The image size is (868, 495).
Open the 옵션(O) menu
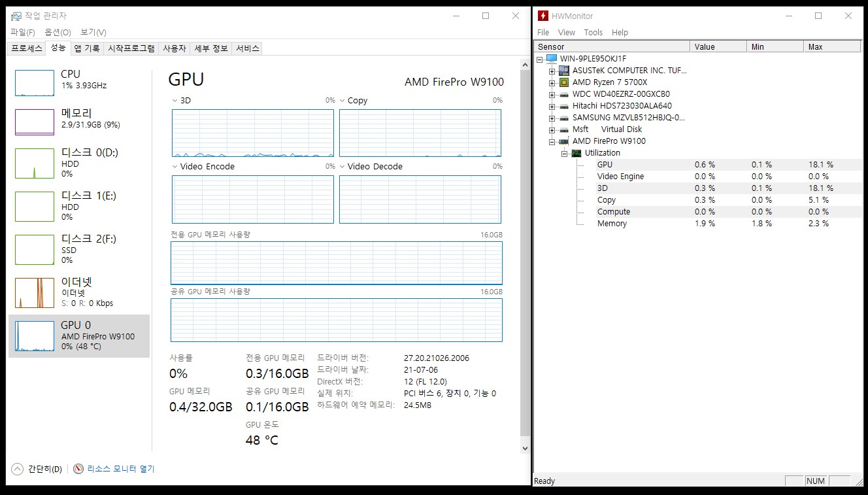point(58,32)
